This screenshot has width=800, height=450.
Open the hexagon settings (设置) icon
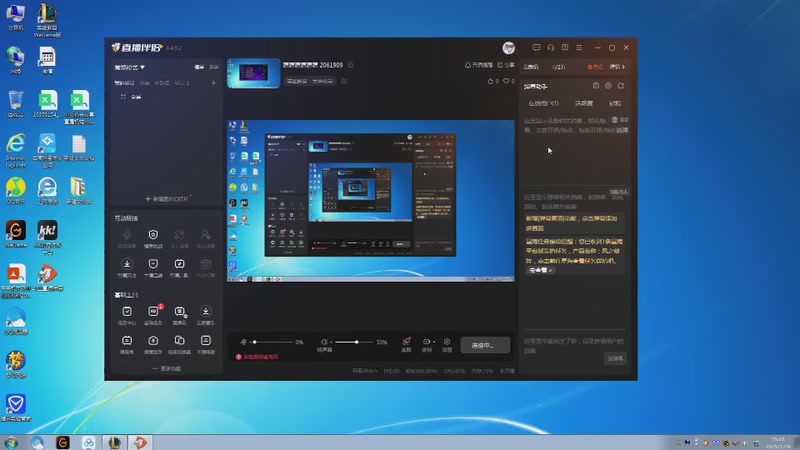click(447, 344)
